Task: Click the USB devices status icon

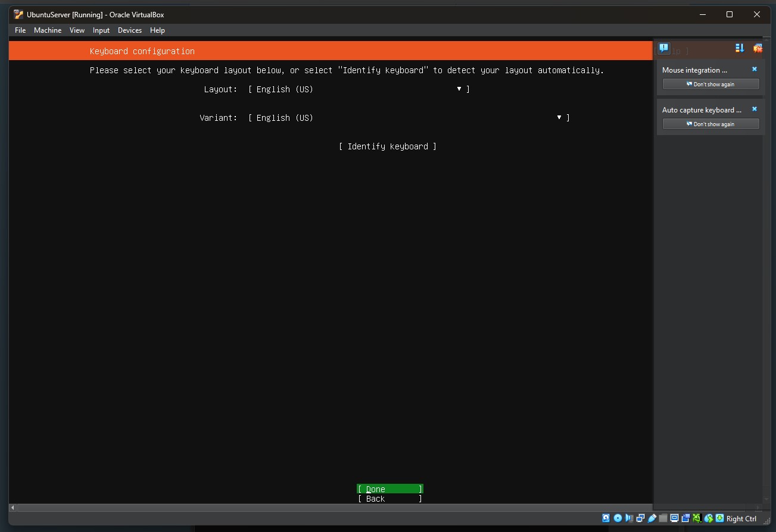Action: click(x=652, y=518)
